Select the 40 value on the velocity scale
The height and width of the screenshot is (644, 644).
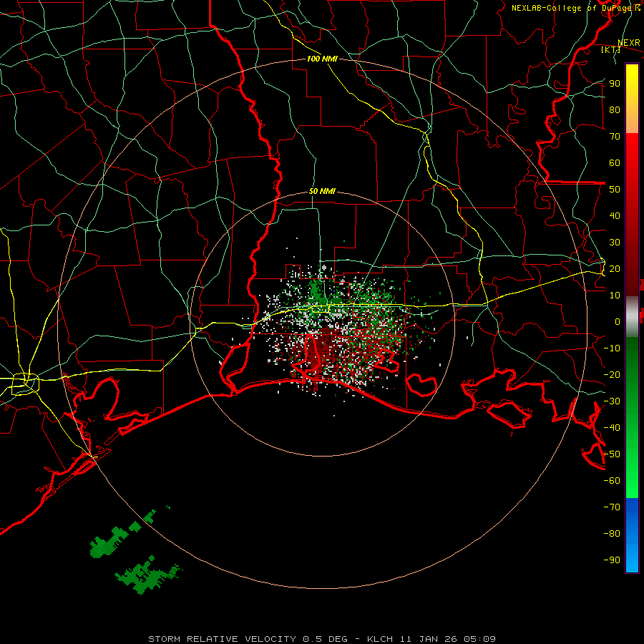pyautogui.click(x=615, y=215)
